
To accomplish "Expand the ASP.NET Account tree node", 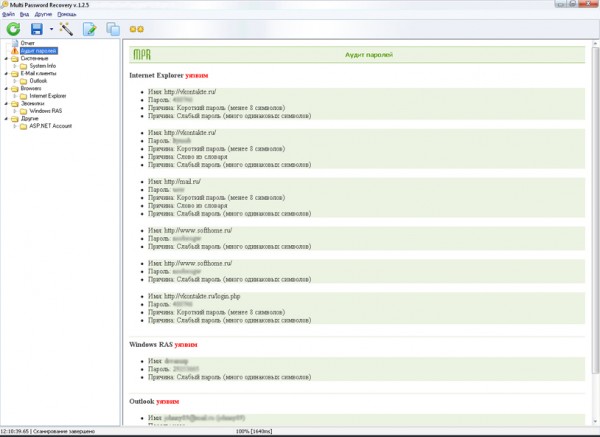I will (x=15, y=126).
